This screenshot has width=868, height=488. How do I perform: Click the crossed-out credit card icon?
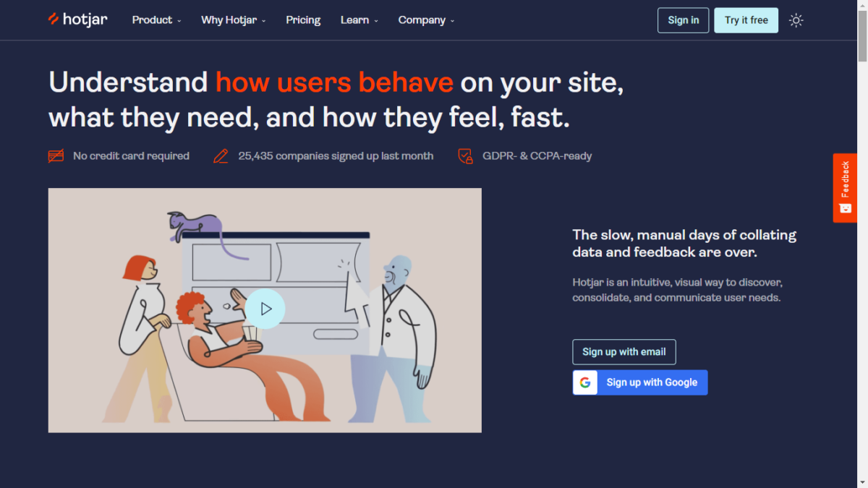pyautogui.click(x=56, y=155)
